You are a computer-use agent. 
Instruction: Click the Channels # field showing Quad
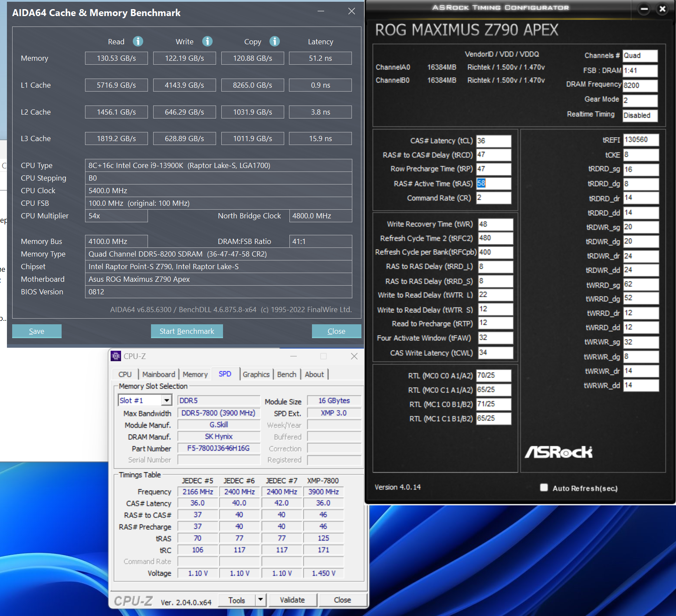[x=640, y=56]
